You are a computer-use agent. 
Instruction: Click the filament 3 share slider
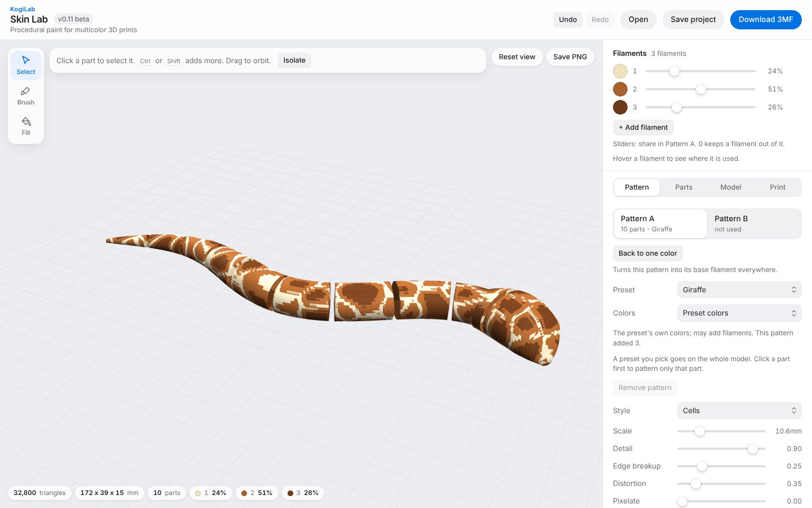click(700, 107)
